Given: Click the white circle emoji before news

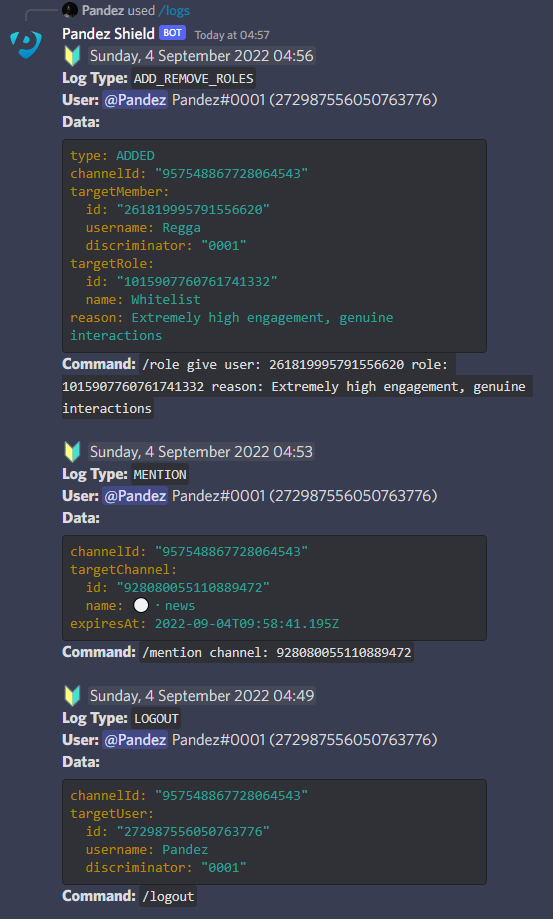Looking at the screenshot, I should click(x=141, y=605).
